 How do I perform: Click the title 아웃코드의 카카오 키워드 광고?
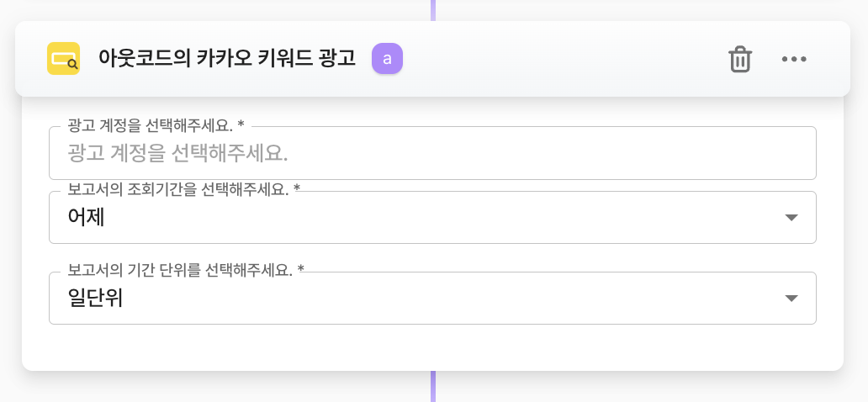227,59
